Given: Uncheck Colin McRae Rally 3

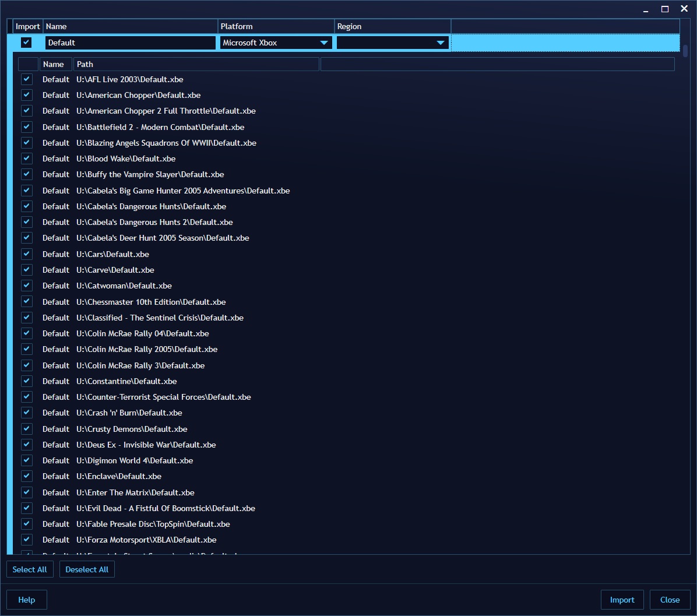Looking at the screenshot, I should 27,365.
